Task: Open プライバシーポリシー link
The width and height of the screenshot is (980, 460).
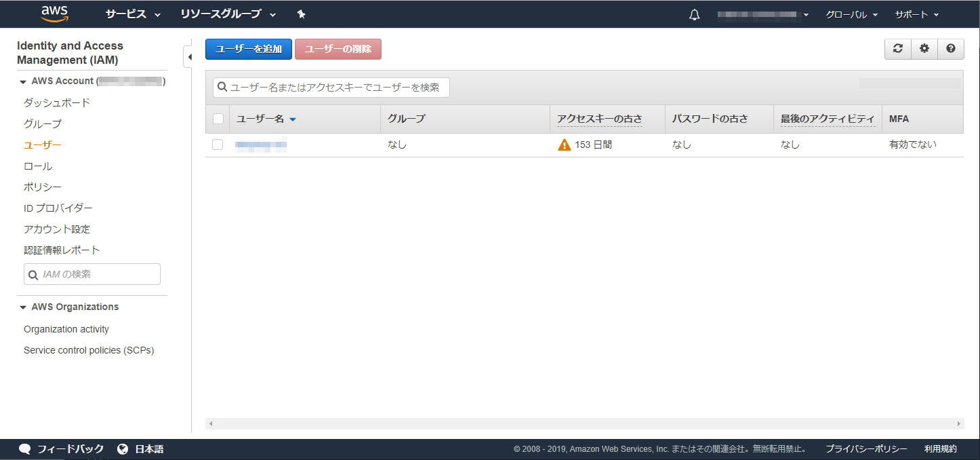Action: [866, 449]
